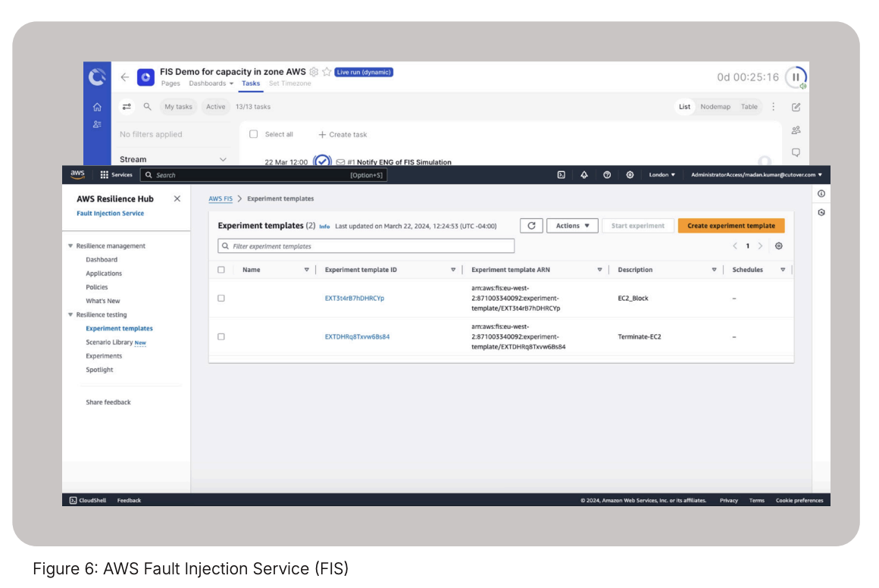Open Cutover people panel icon on right
This screenshot has width=879, height=588.
pos(796,130)
